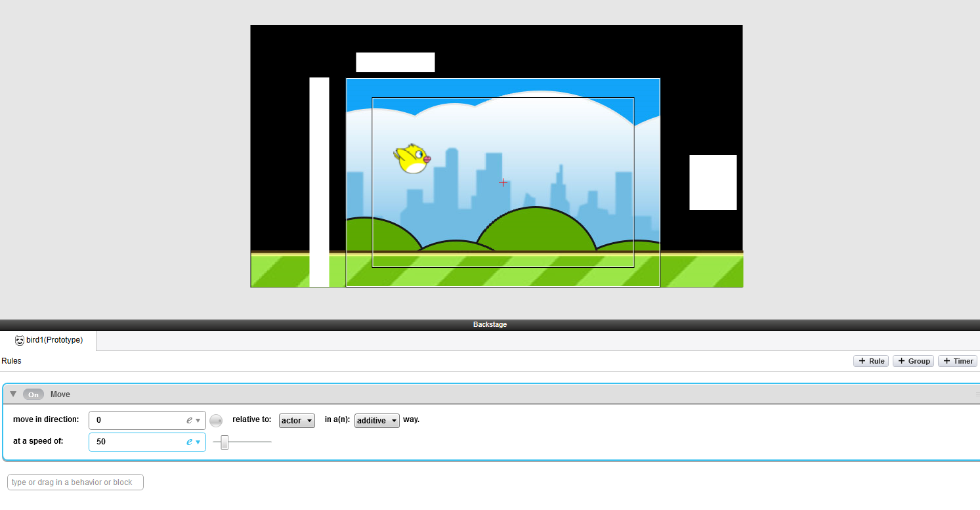Select the yellow bird actor in the scene
Viewport: 980px width, 510px height.
(x=412, y=159)
